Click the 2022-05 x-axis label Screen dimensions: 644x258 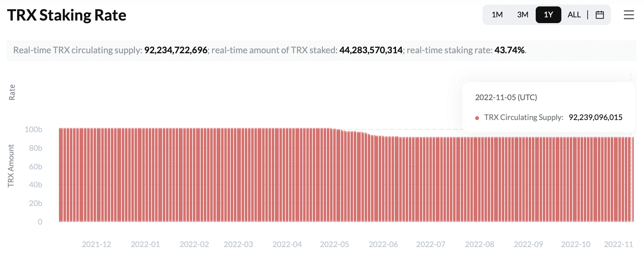pos(334,244)
